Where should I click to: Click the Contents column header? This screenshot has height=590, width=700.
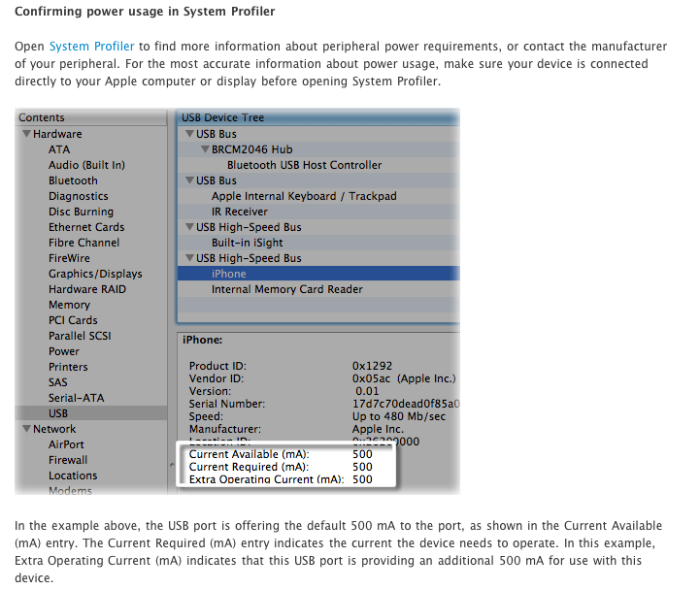pyautogui.click(x=91, y=117)
